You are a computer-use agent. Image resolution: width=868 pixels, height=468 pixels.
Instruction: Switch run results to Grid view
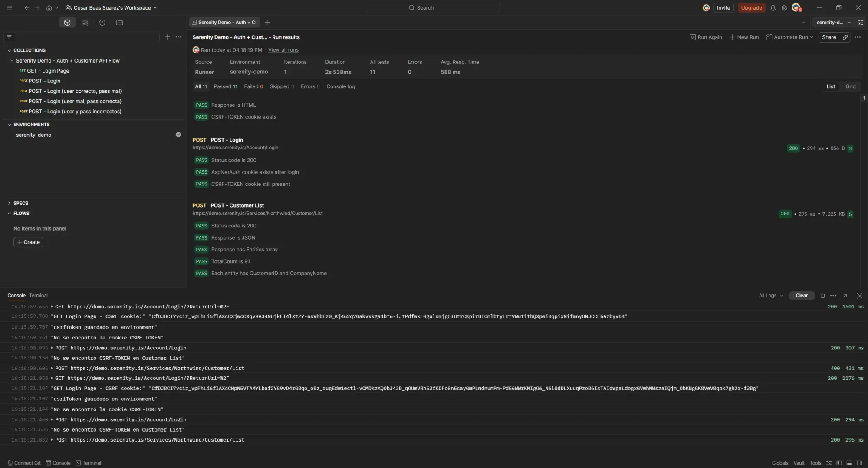[x=850, y=86]
